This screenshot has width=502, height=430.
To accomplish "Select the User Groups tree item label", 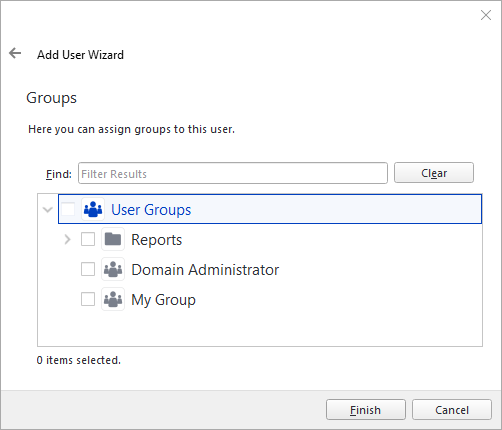I will pos(151,210).
